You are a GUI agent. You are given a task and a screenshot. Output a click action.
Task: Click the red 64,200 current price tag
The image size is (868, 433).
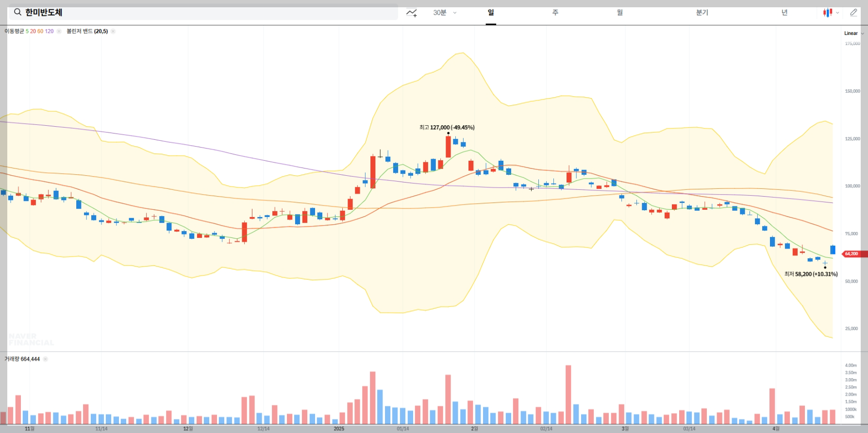[x=854, y=254]
